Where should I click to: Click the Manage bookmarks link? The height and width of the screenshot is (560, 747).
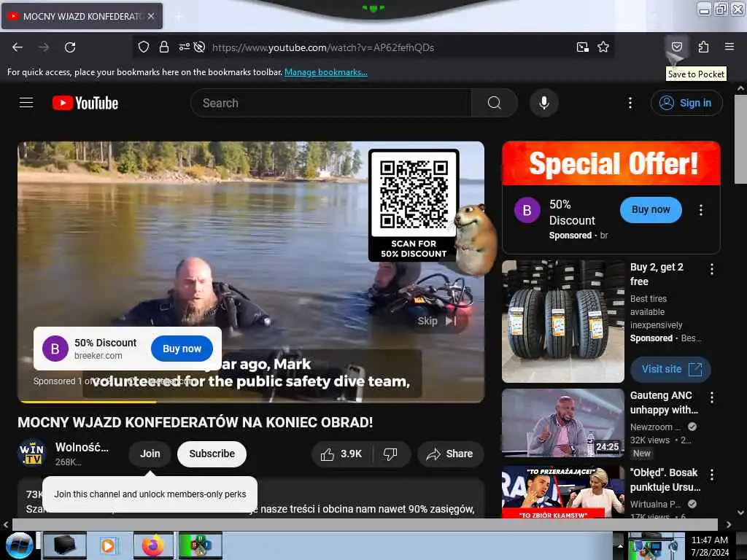[x=326, y=72]
